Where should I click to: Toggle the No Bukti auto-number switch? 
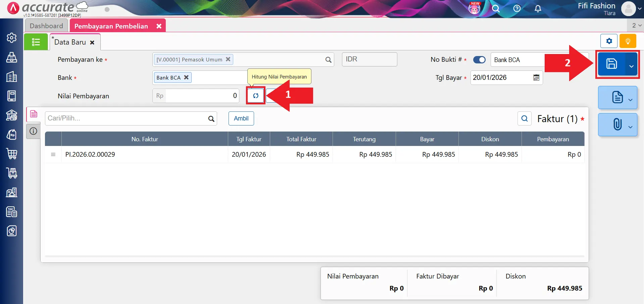click(479, 60)
